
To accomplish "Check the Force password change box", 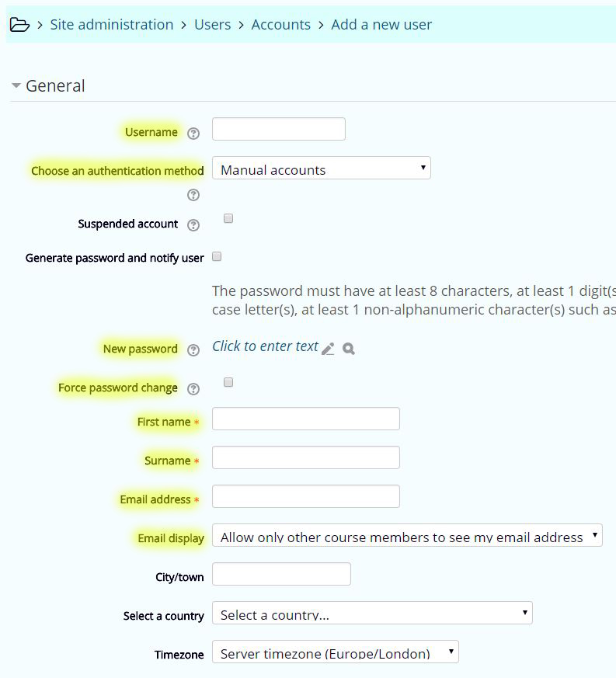I will point(228,382).
